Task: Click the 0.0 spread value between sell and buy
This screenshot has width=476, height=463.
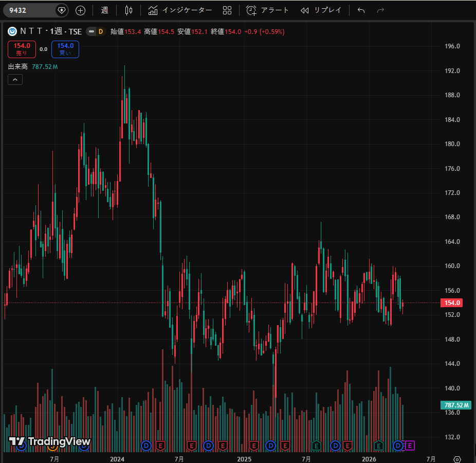Action: [43, 49]
